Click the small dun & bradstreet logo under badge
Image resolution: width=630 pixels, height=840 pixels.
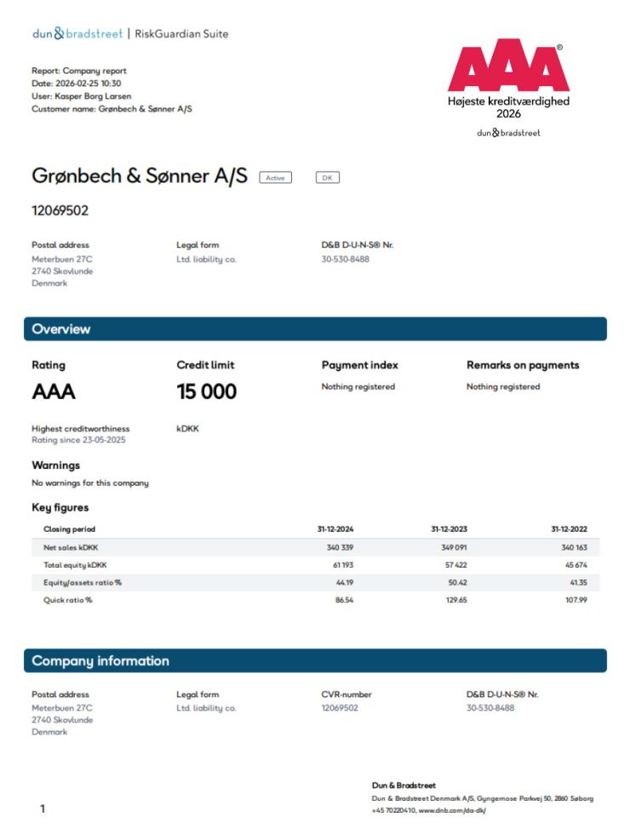508,133
